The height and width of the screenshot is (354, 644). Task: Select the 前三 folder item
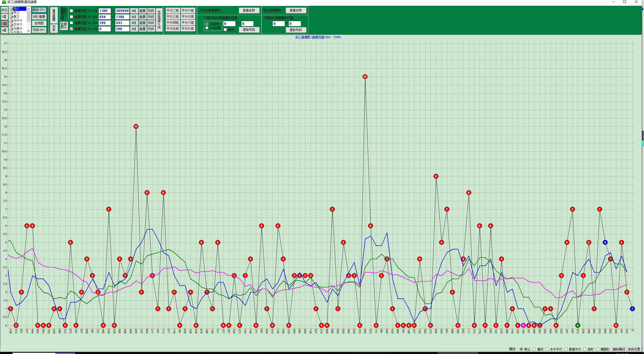(x=17, y=17)
